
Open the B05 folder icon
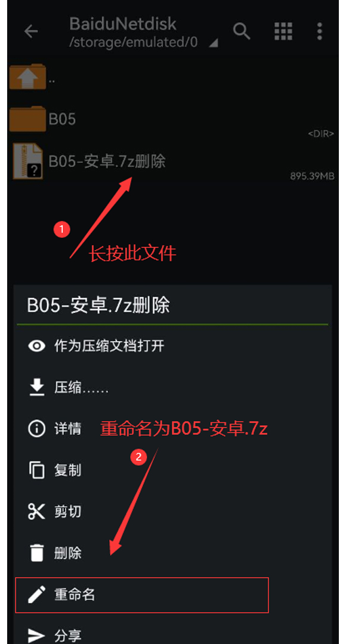pos(27,119)
